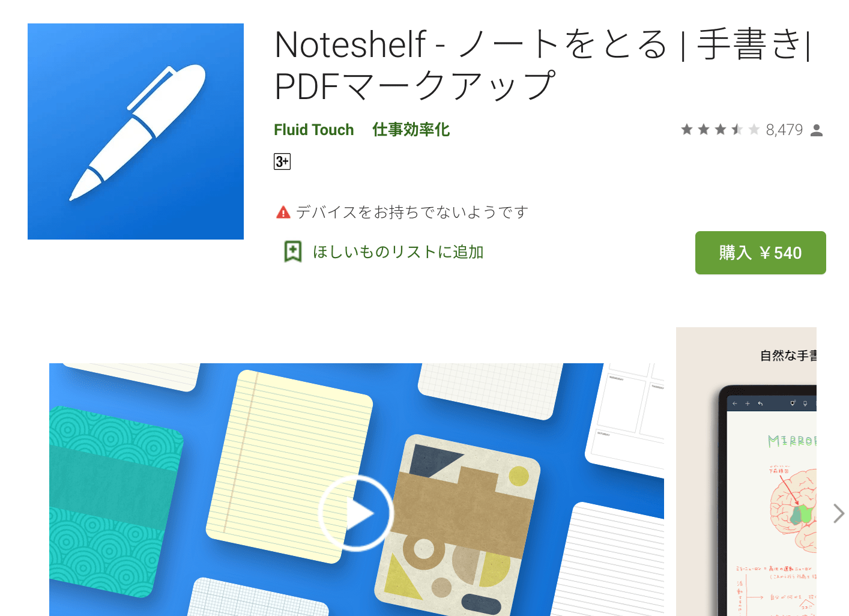Click the 購入 ¥540 purchase button
Screen dimensions: 849x616
tap(761, 253)
